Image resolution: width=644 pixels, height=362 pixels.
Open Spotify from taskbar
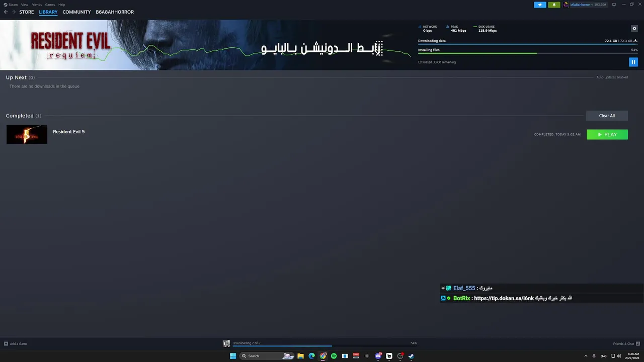coord(334,356)
